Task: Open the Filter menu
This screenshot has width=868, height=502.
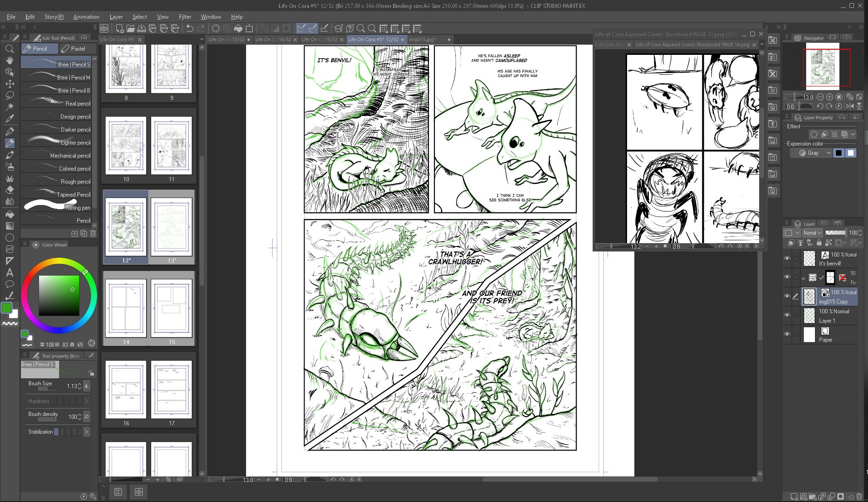Action: (x=185, y=17)
